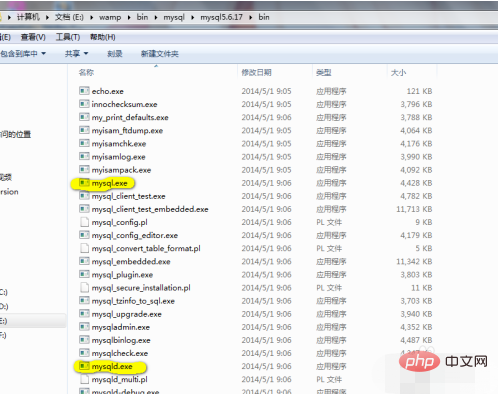Click the myisam_ftdump.exe file icon
This screenshot has width=498, height=394.
coord(84,130)
